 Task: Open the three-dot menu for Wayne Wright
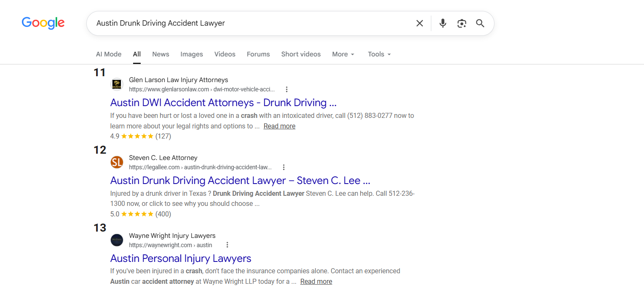click(227, 245)
